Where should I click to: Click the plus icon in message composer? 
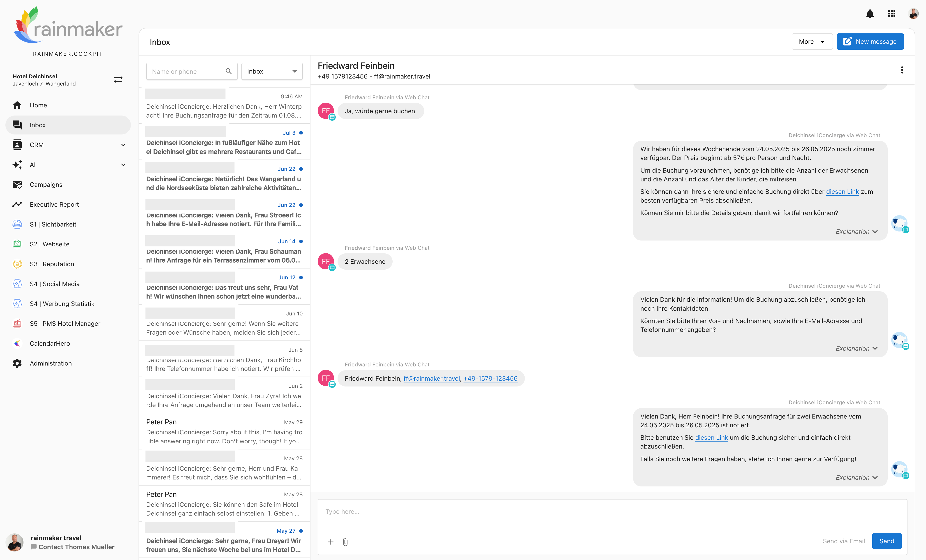[x=330, y=541]
